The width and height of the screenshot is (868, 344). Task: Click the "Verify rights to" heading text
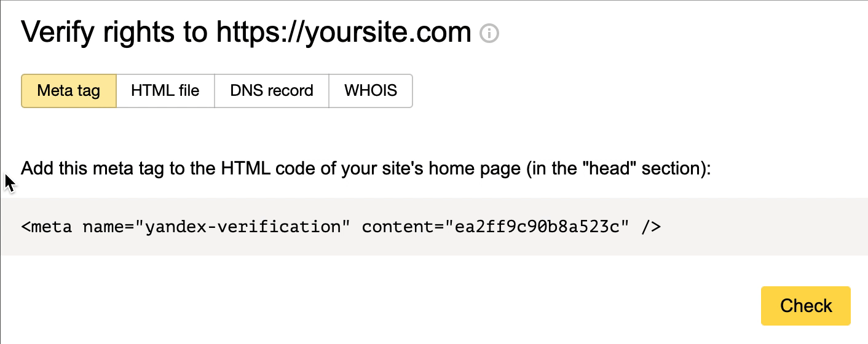point(114,33)
